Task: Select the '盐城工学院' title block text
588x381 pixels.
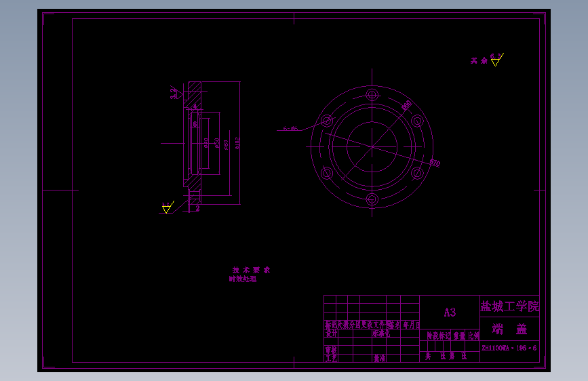Action: tap(509, 306)
